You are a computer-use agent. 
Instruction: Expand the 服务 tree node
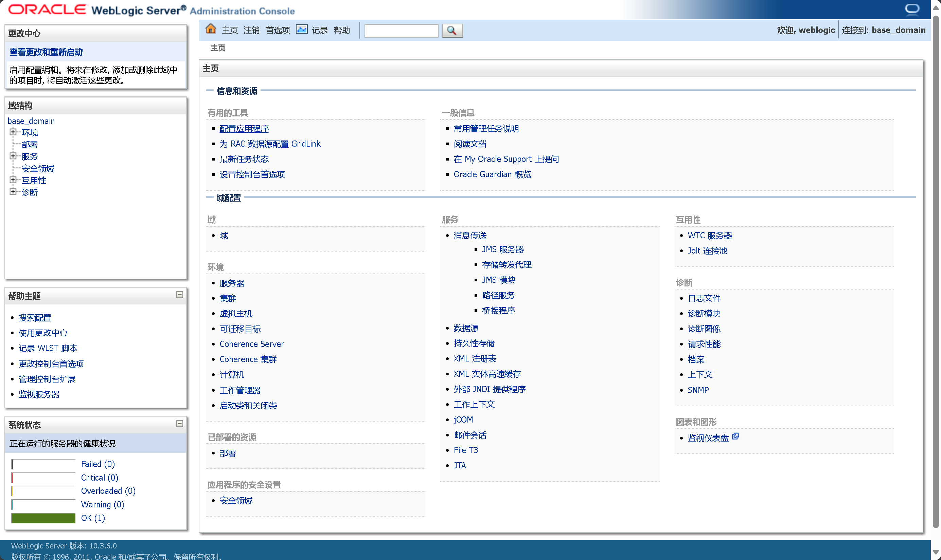coord(13,156)
